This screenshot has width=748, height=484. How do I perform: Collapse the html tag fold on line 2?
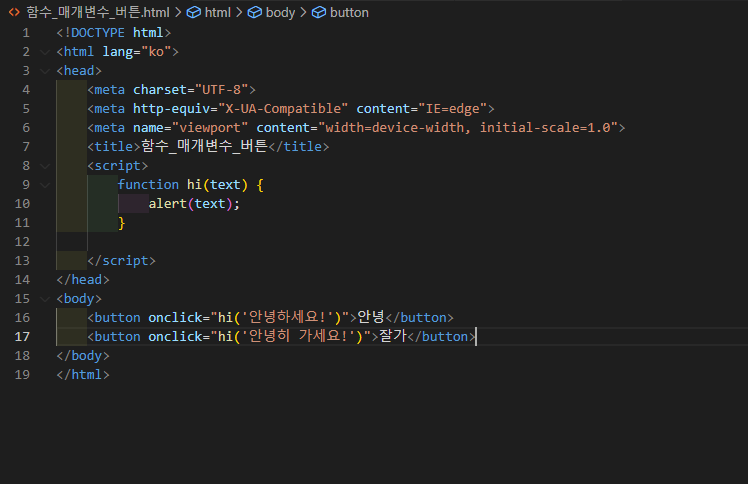click(x=45, y=51)
